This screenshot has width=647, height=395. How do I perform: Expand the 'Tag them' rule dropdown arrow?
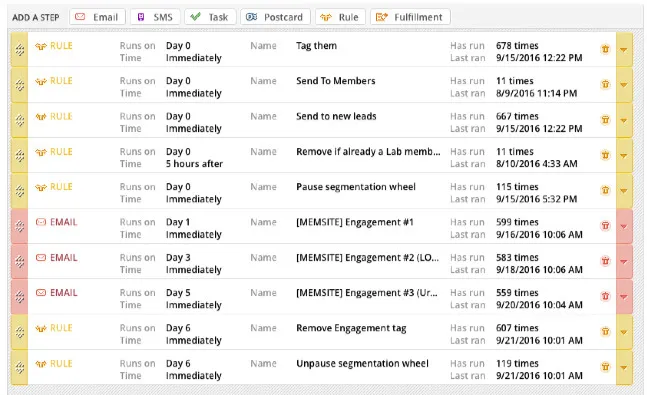624,50
